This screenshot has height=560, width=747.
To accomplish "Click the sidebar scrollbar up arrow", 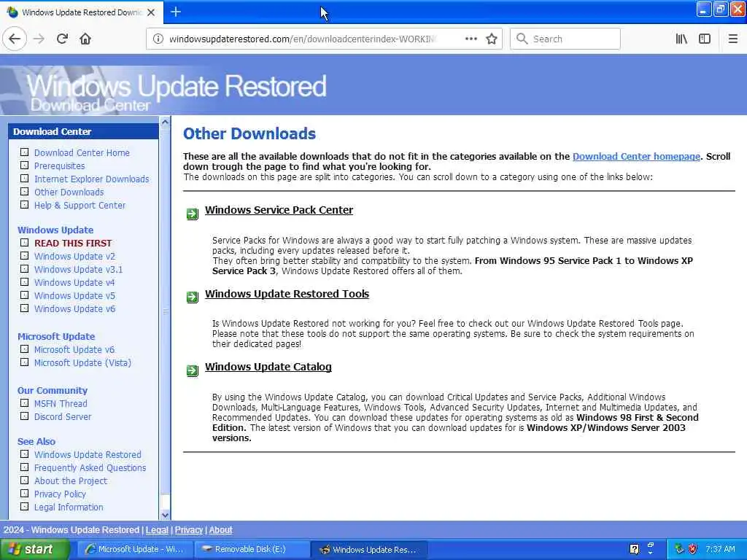I will [x=165, y=122].
